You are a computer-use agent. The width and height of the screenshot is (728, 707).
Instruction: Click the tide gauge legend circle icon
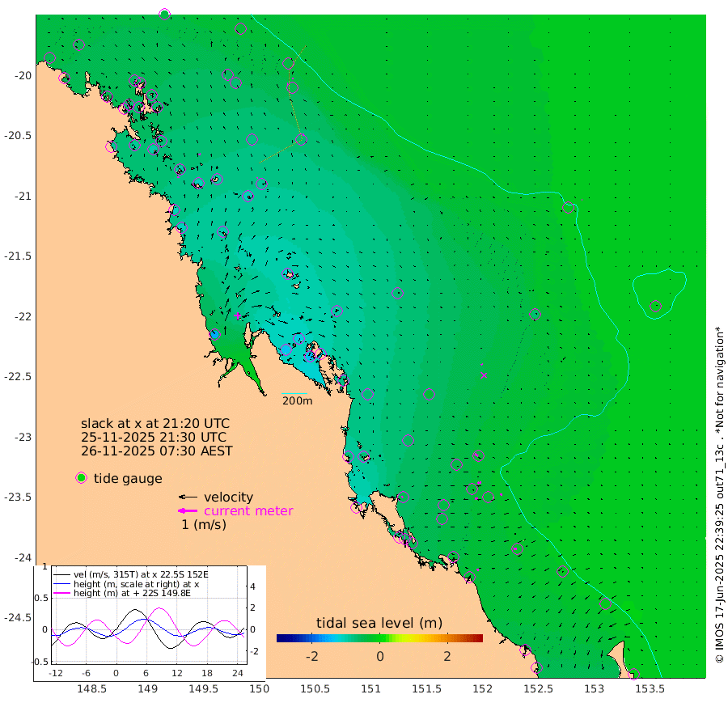(x=81, y=478)
